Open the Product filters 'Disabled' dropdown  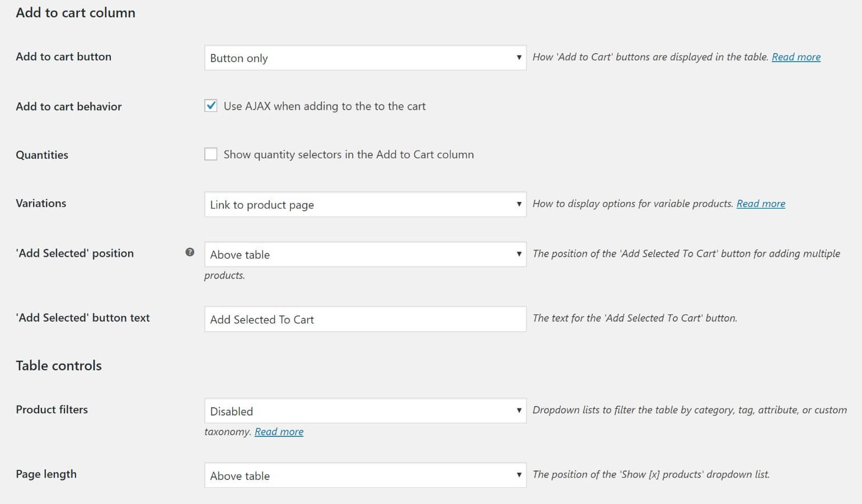[x=364, y=411]
